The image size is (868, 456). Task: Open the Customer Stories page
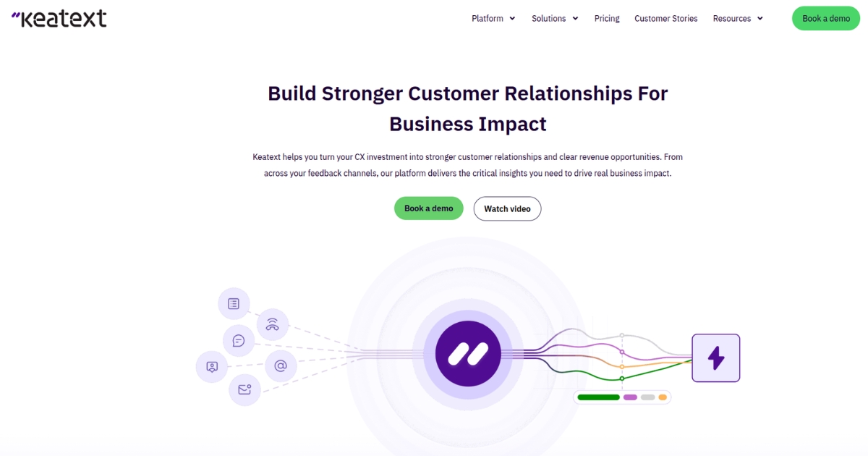(666, 19)
